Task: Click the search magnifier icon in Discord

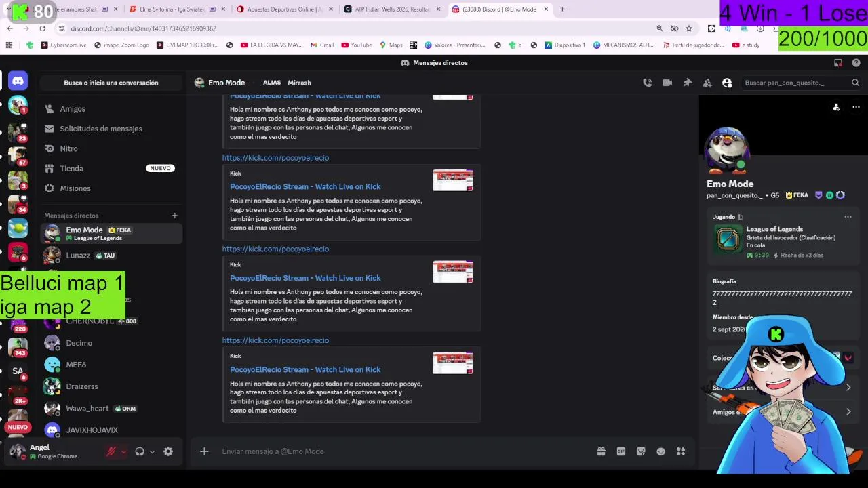Action: [x=855, y=83]
